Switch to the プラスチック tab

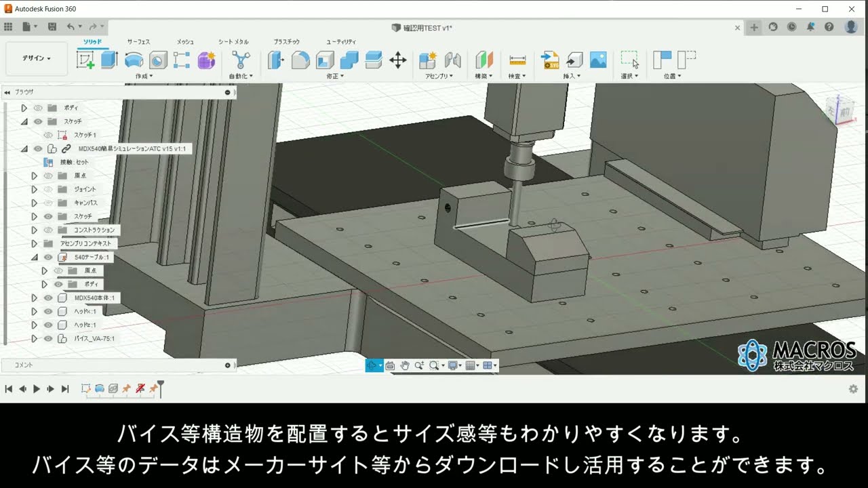[x=286, y=41]
